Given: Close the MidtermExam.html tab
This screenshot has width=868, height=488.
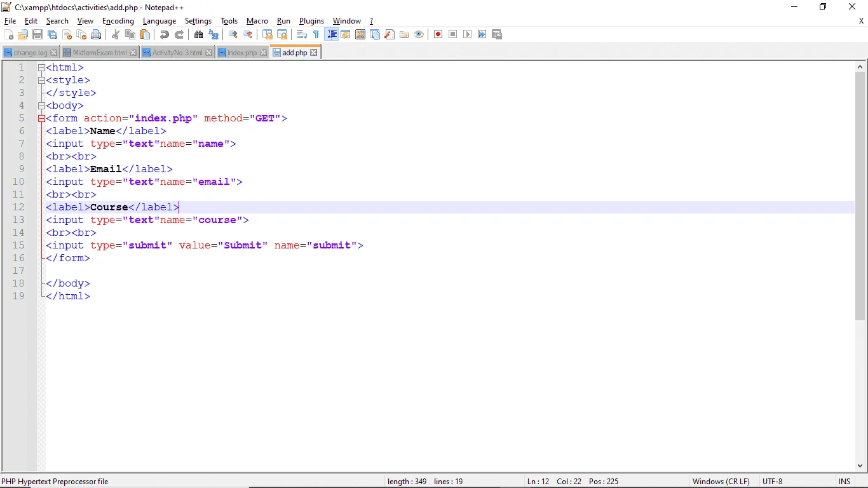Looking at the screenshot, I should (x=133, y=53).
